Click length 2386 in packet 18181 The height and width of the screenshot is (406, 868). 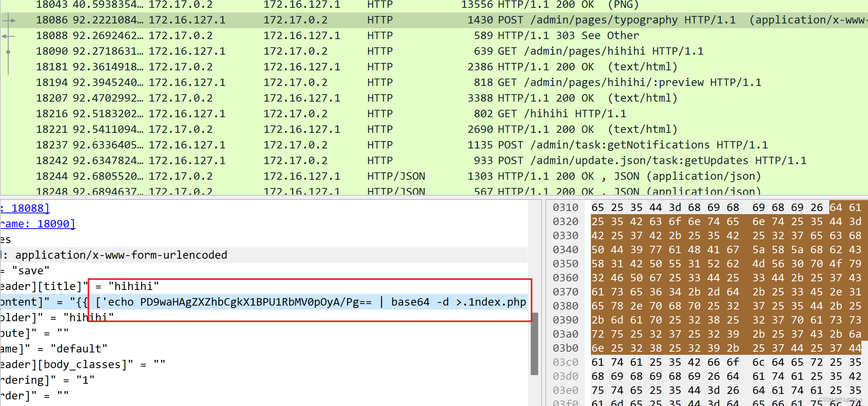[x=480, y=67]
